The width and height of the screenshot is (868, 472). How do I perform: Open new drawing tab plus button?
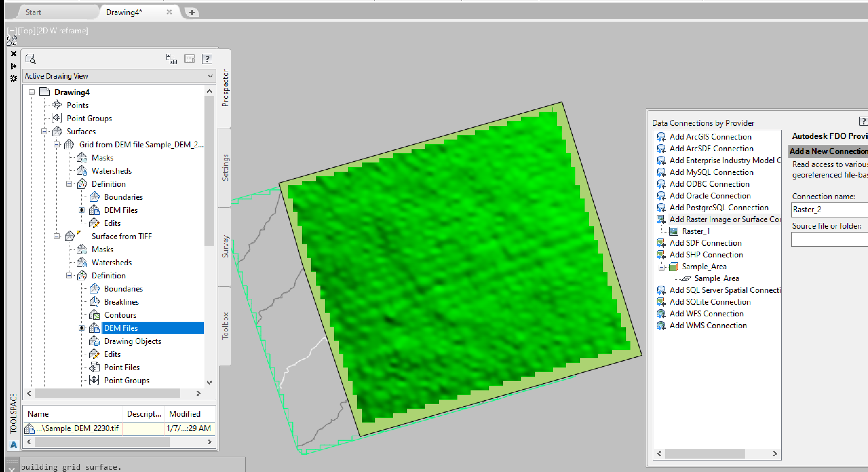tap(192, 12)
